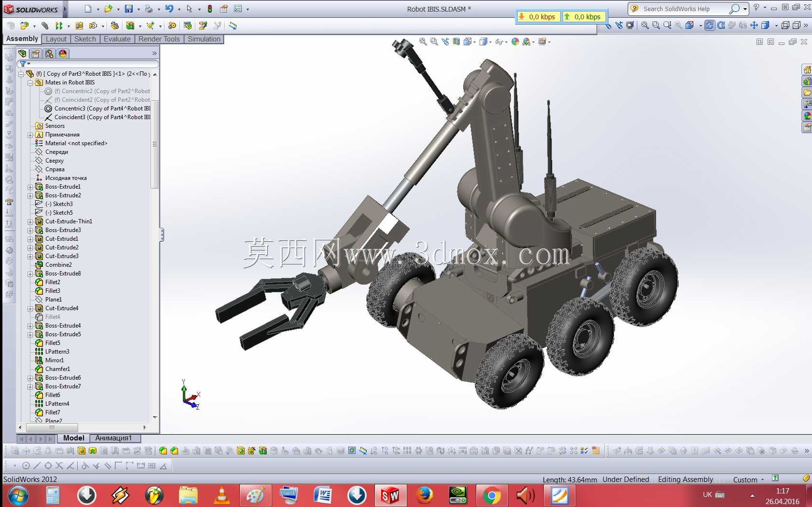This screenshot has width=812, height=507.
Task: Click the Exploded View icon
Action: (203, 26)
